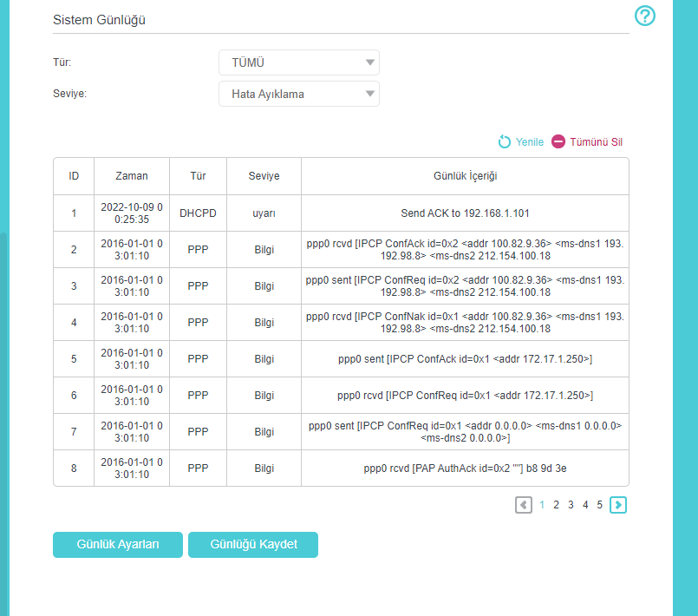Click the Günlüğü Kaydet button
The height and width of the screenshot is (616, 698).
[x=253, y=544]
